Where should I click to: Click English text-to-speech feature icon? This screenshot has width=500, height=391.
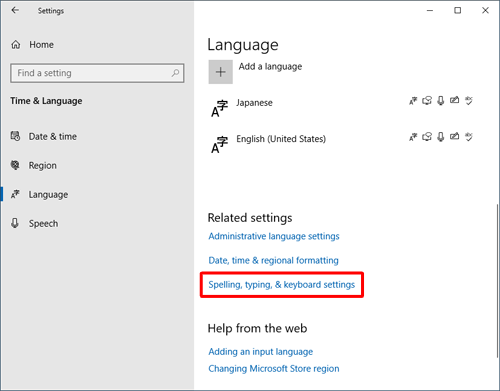427,137
